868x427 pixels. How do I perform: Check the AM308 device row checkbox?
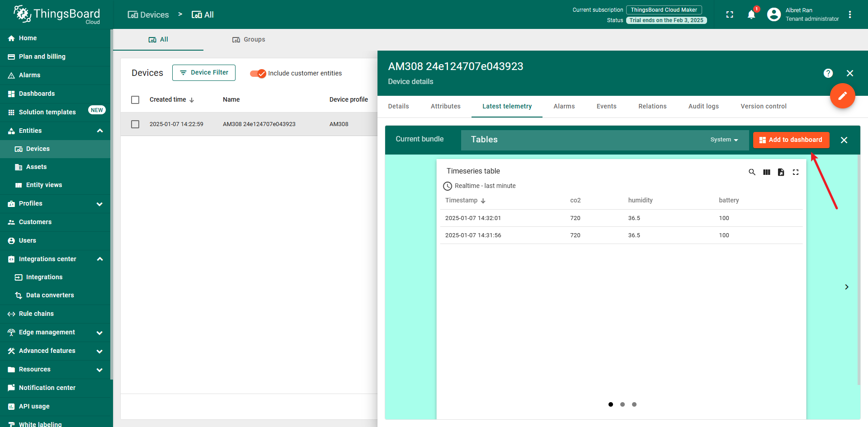pos(135,124)
